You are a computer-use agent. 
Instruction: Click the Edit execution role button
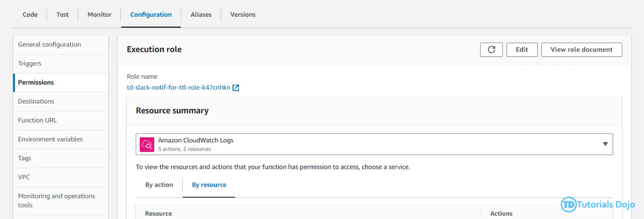coord(522,50)
